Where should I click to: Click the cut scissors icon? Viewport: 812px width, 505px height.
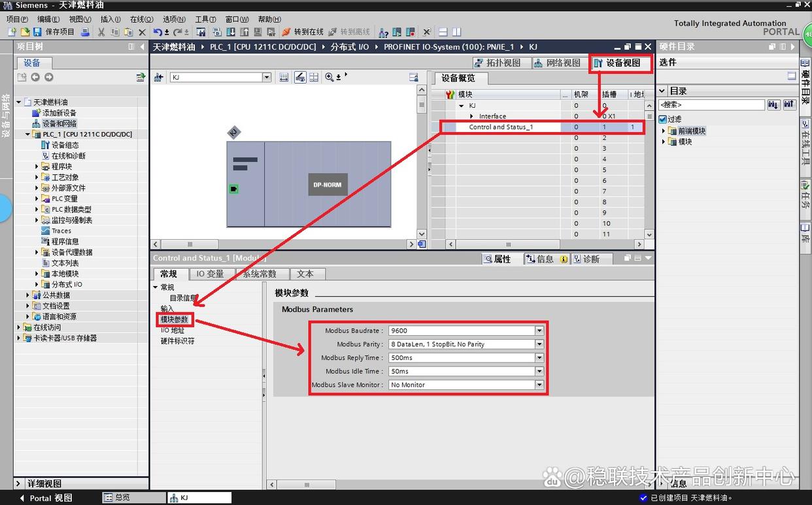tap(101, 31)
